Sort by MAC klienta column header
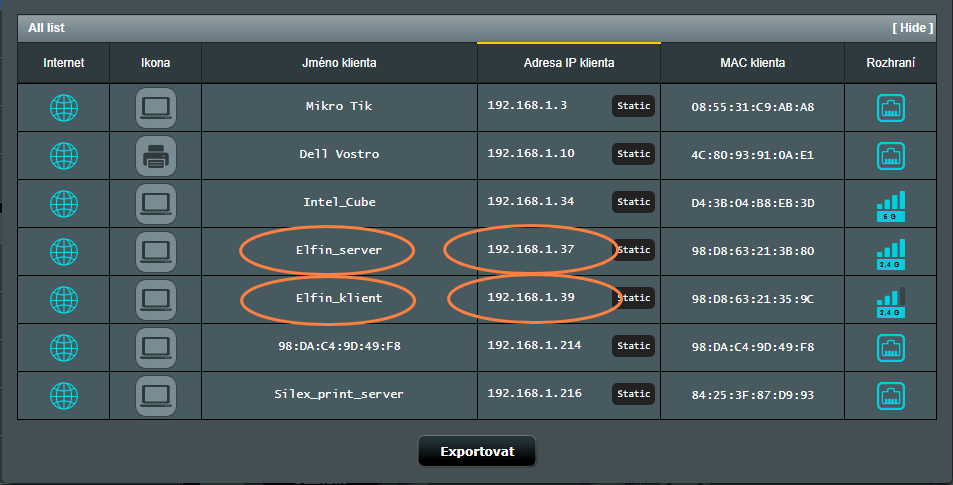The width and height of the screenshot is (953, 485). pyautogui.click(x=752, y=63)
